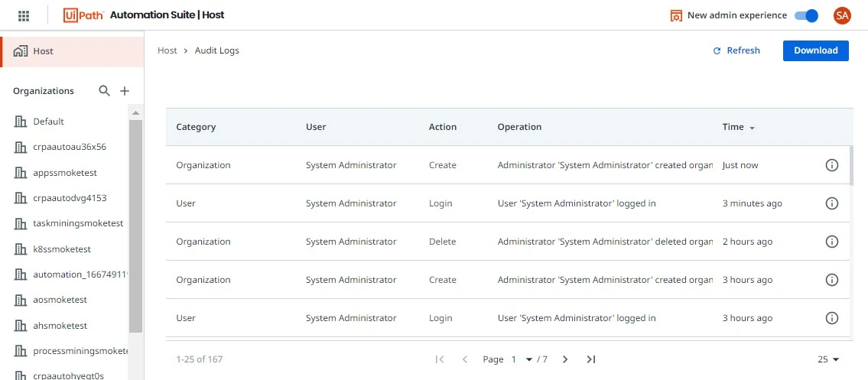Open the k8ssmoketest organization
The width and height of the screenshot is (868, 380).
click(62, 249)
